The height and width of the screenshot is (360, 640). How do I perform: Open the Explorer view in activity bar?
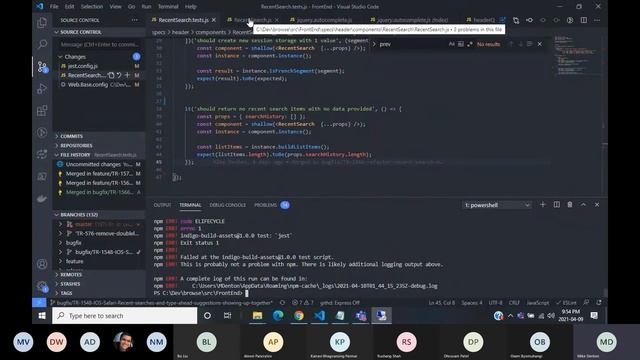(42, 22)
